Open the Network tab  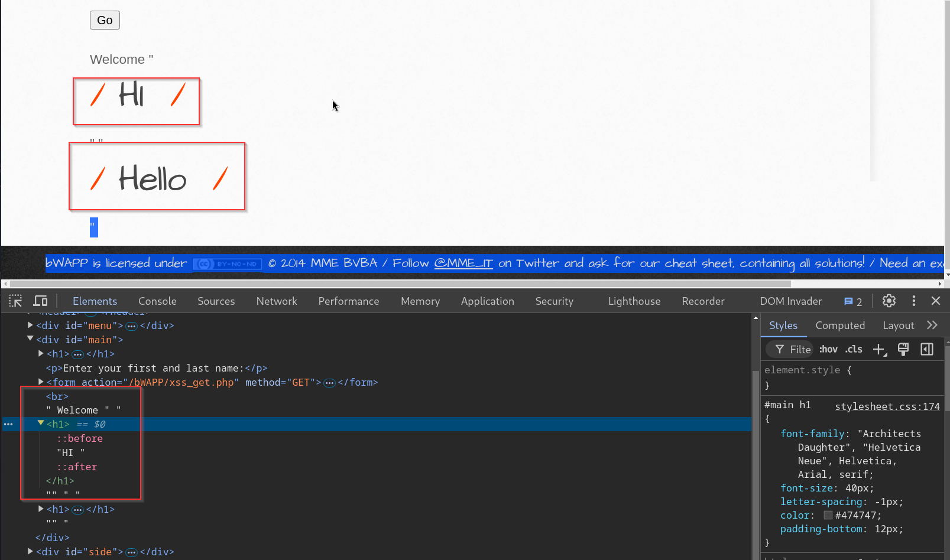tap(277, 301)
